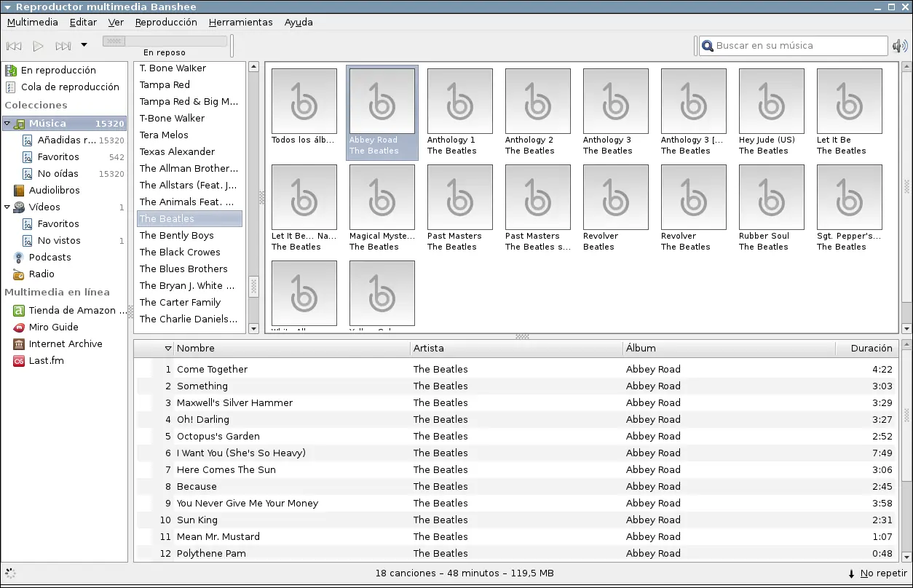Sort tracks by Duración column header
Screen dimensions: 913x588
pos(866,349)
